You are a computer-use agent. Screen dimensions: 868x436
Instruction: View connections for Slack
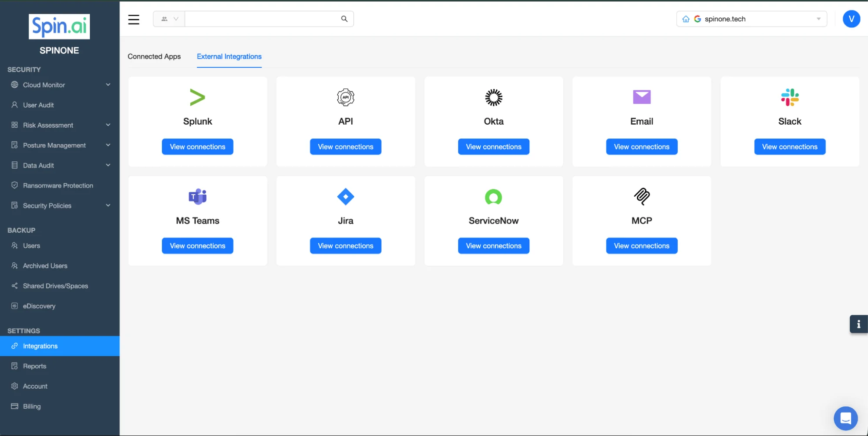click(790, 147)
